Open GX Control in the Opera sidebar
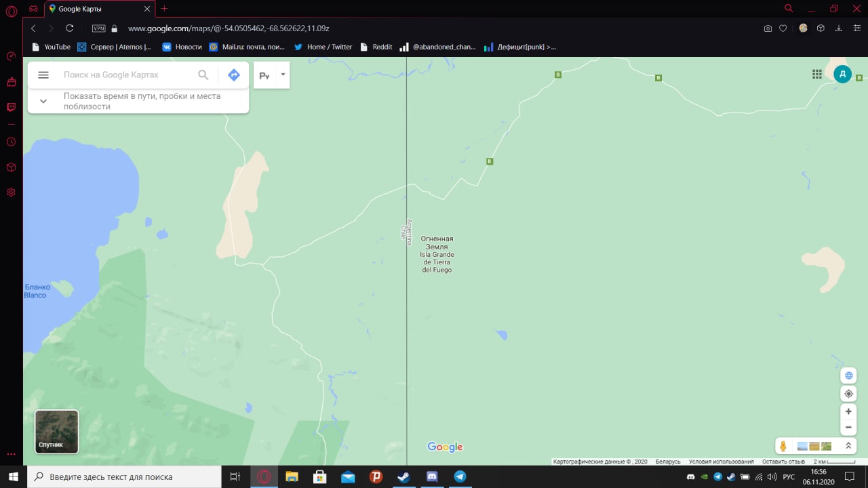The width and height of the screenshot is (868, 488). (11, 56)
